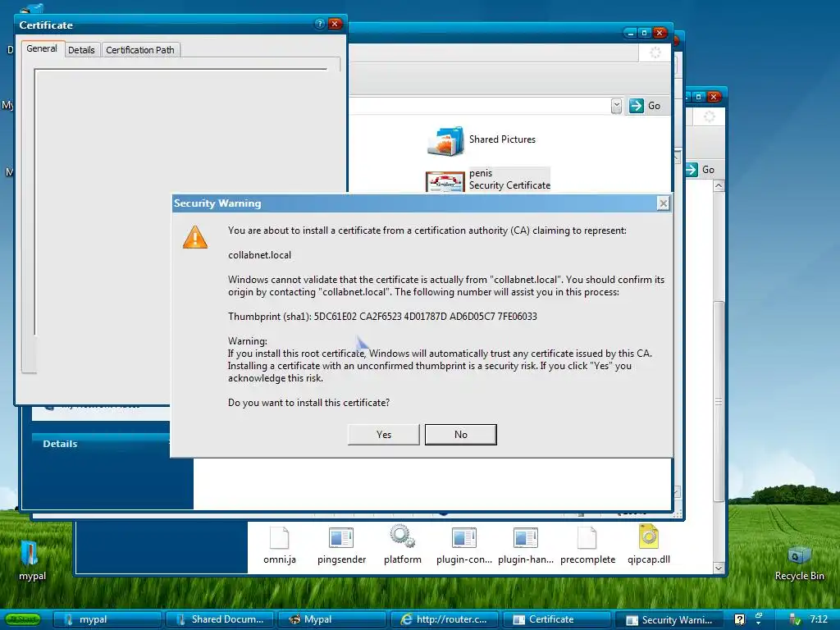Image resolution: width=840 pixels, height=630 pixels.
Task: Select the plugin-han... application icon
Action: pyautogui.click(x=526, y=538)
